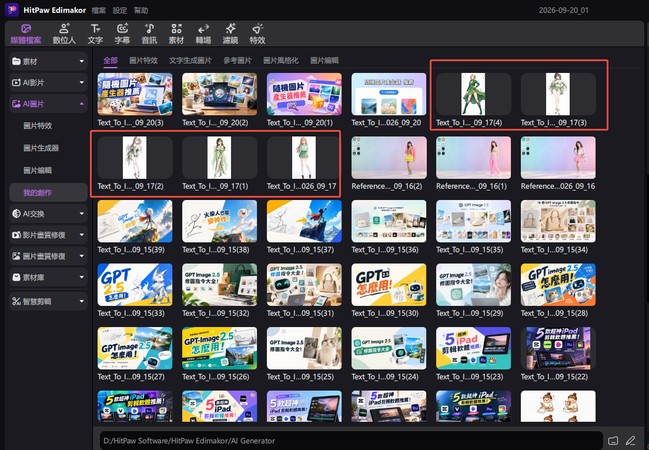Click the AI圖片 sidebar icon
649x450 pixels.
click(16, 104)
